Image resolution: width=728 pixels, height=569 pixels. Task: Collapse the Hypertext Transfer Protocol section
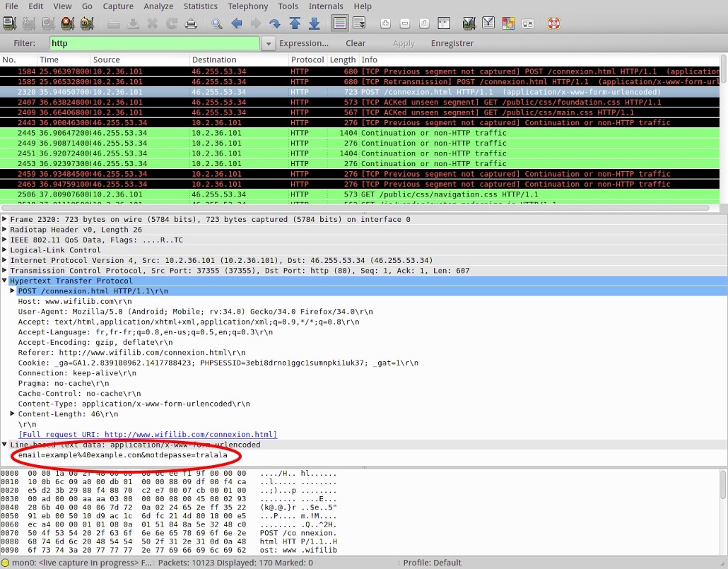[5, 281]
